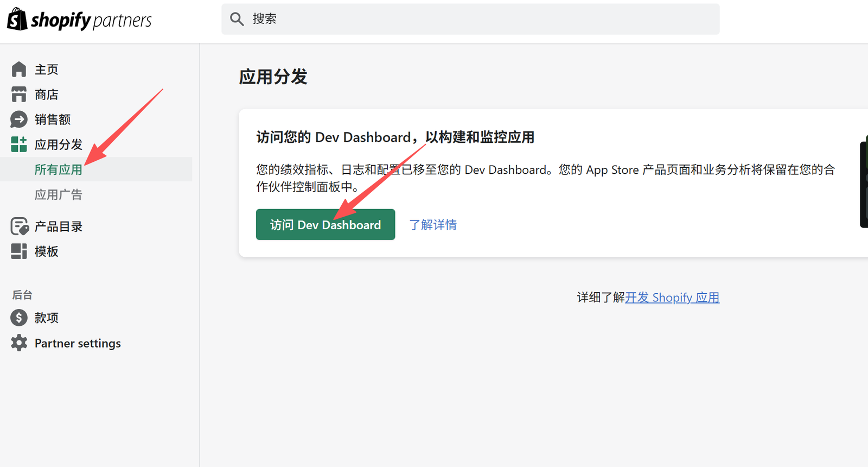Click the gear icon for Partner settings

[19, 343]
